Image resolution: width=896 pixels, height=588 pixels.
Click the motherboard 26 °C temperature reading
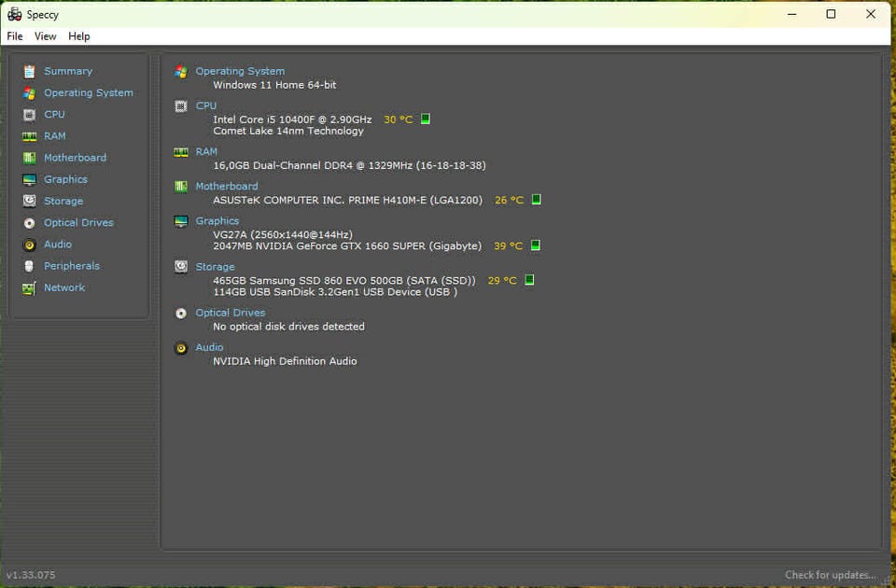[x=509, y=200]
